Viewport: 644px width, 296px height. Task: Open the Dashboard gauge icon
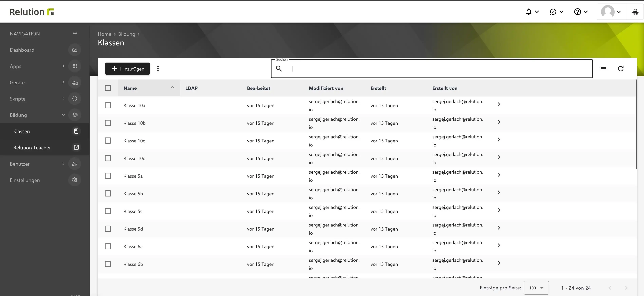(x=74, y=50)
